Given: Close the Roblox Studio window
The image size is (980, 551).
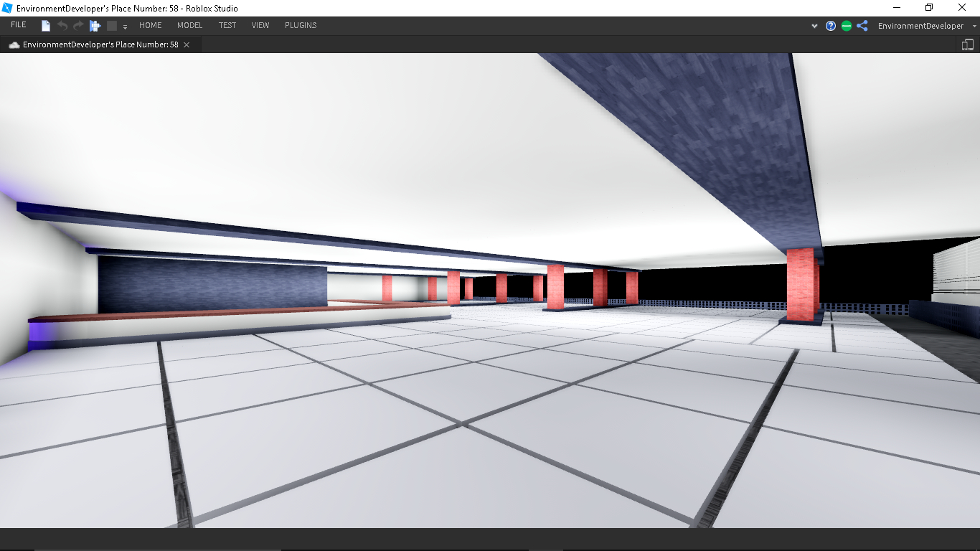Looking at the screenshot, I should tap(963, 8).
